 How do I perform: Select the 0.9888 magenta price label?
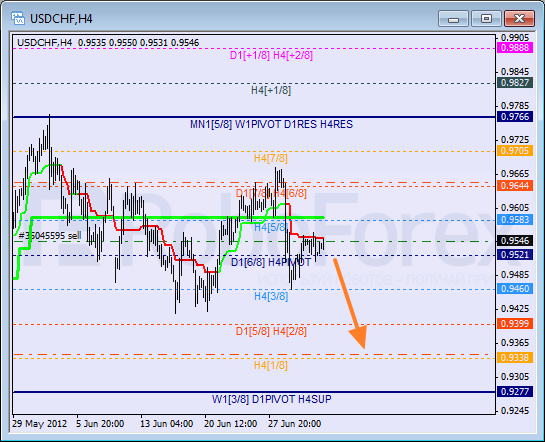(515, 48)
